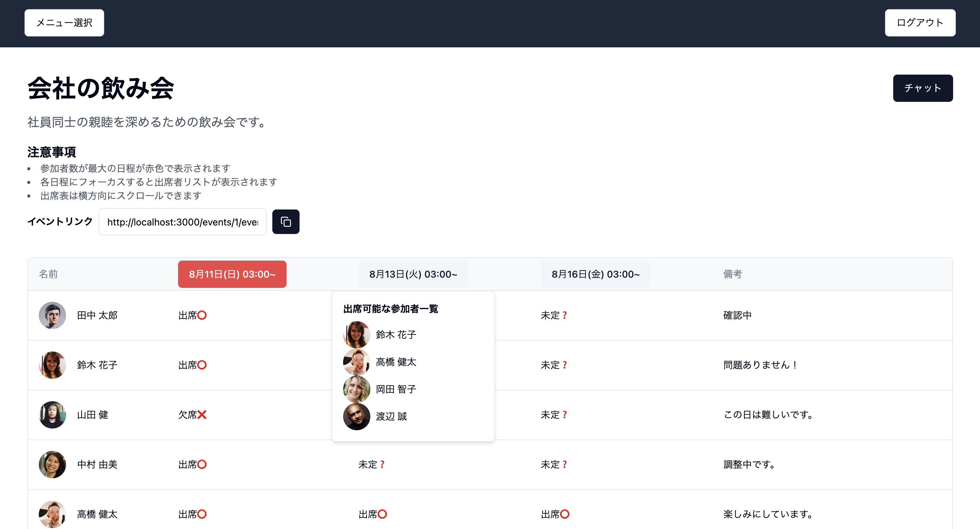This screenshot has height=529, width=980.
Task: Click 渡辺 誠's avatar in the attendee popup
Action: pyautogui.click(x=356, y=417)
